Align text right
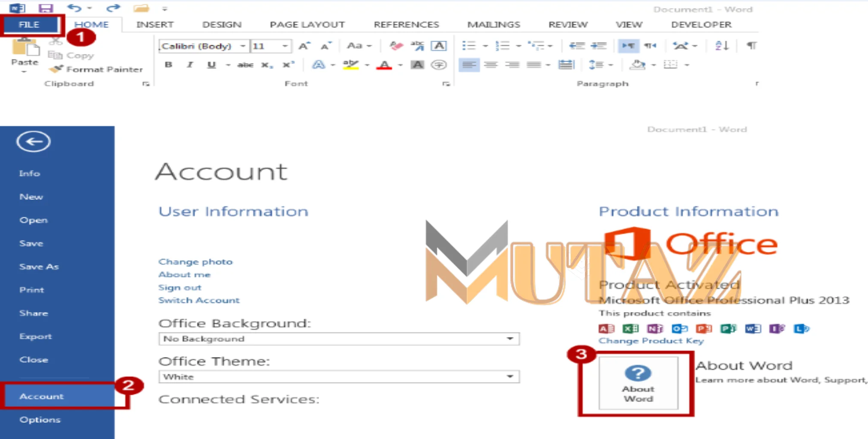Image resolution: width=868 pixels, height=439 pixels. (512, 65)
